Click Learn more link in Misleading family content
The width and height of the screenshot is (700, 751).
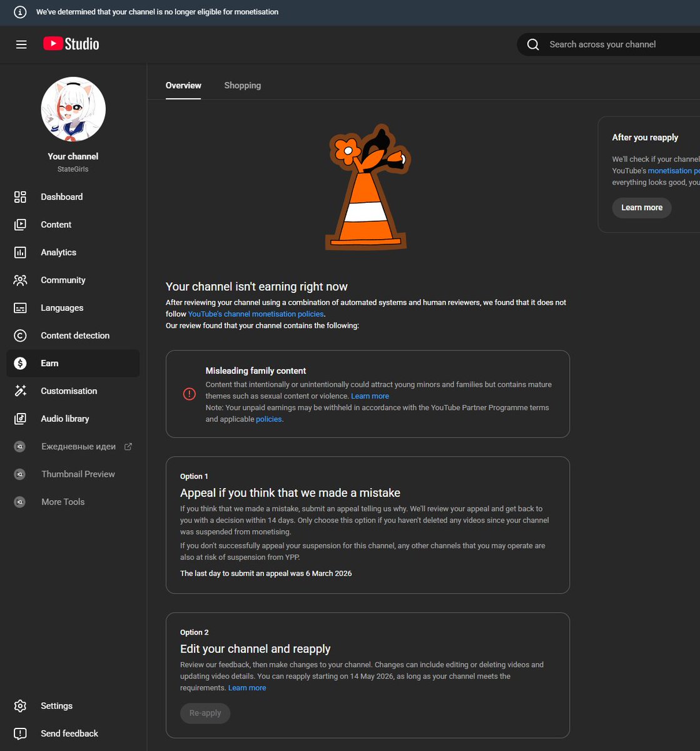point(370,396)
